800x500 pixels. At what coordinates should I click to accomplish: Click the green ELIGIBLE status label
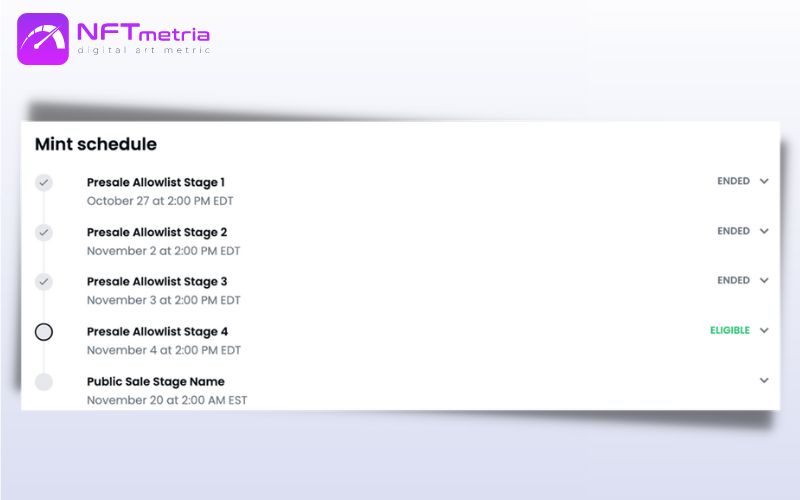730,330
